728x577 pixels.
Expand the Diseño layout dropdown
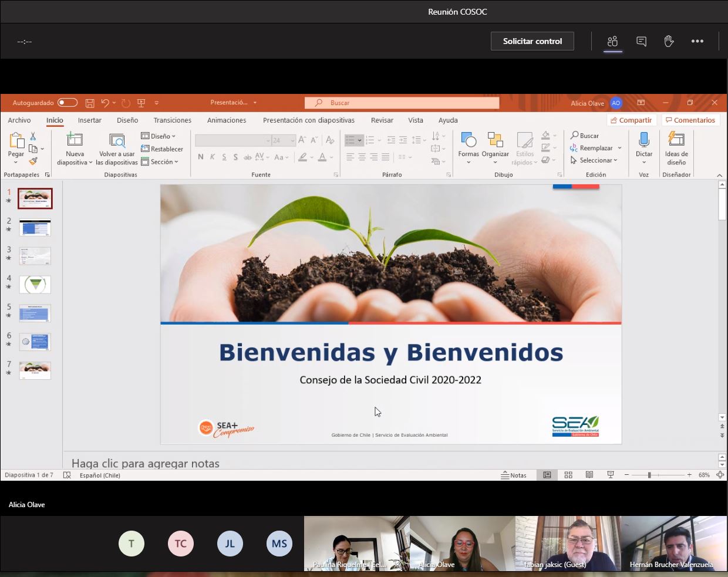(159, 136)
